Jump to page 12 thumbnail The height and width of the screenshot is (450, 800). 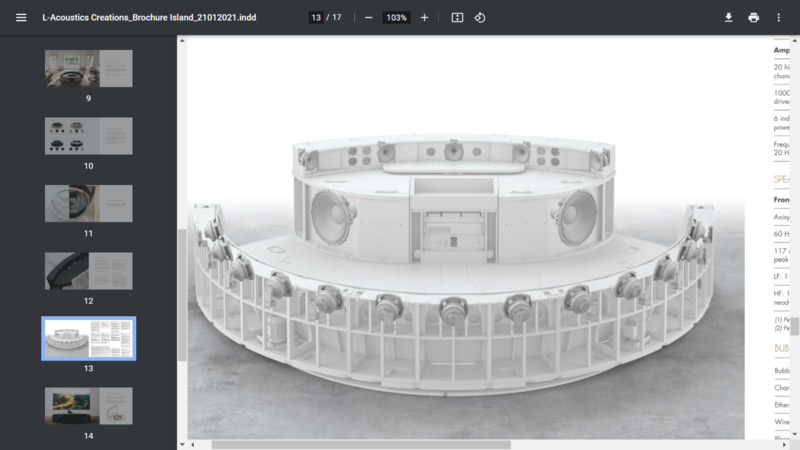pyautogui.click(x=88, y=271)
